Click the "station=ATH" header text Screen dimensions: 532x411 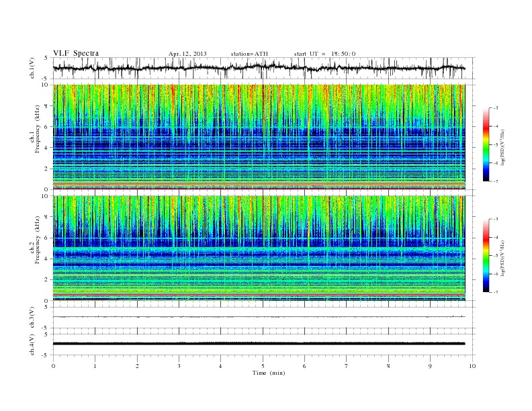tap(249, 54)
